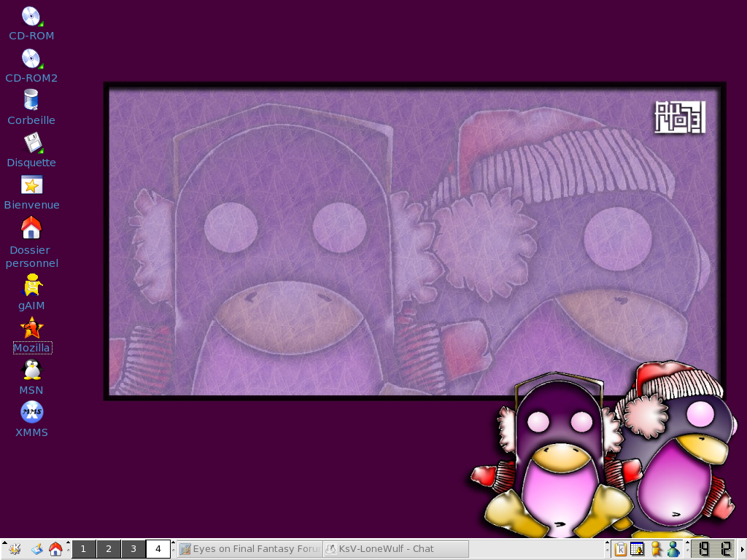Open the CD-ROM desktop icon
This screenshot has height=560, width=747.
coord(31,17)
